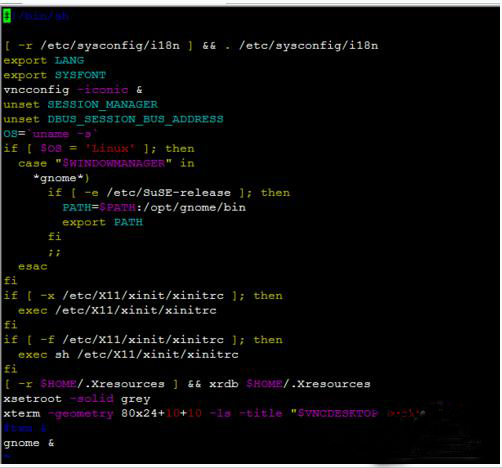Click the -iconic option
This screenshot has width=502, height=468.
[103, 90]
